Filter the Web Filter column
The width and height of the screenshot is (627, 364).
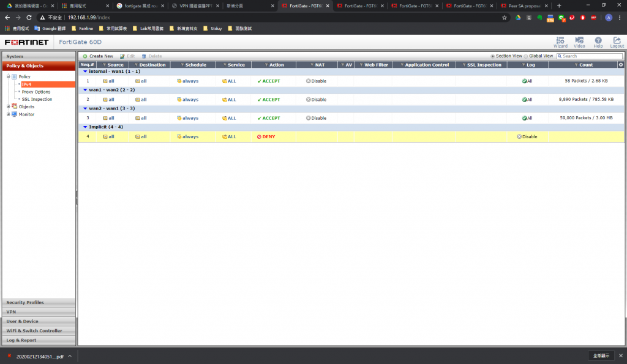point(361,65)
